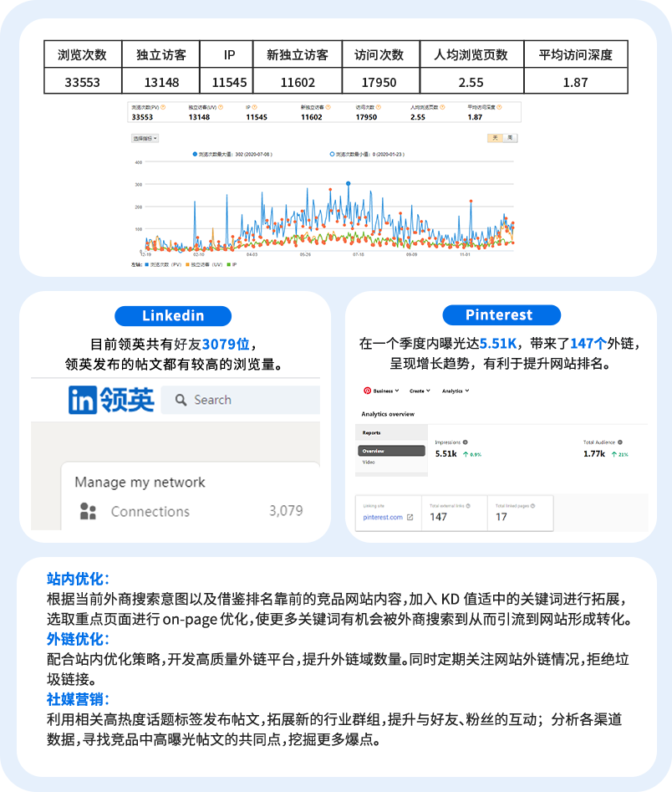Click the Analytics overview heading

point(388,414)
